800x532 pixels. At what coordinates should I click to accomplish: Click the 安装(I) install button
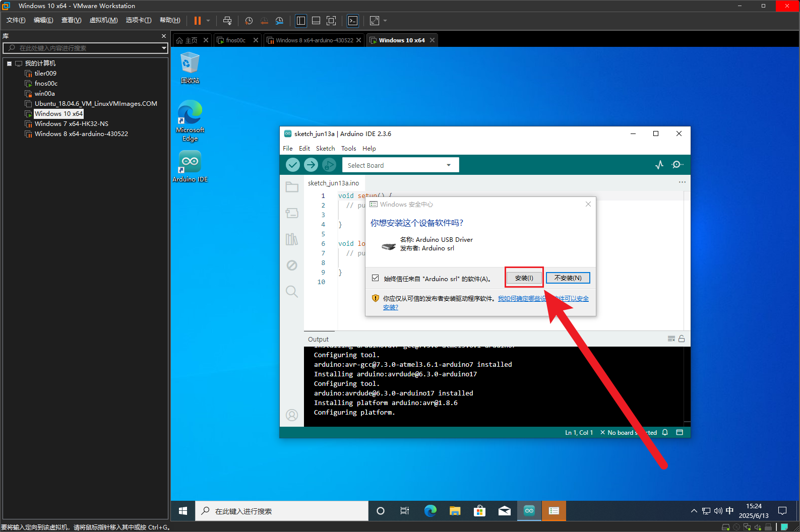pos(524,278)
